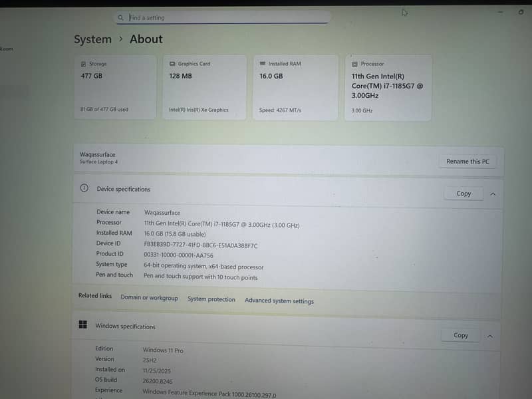Select the 25H2 version value
This screenshot has height=399, width=532.
[150, 360]
